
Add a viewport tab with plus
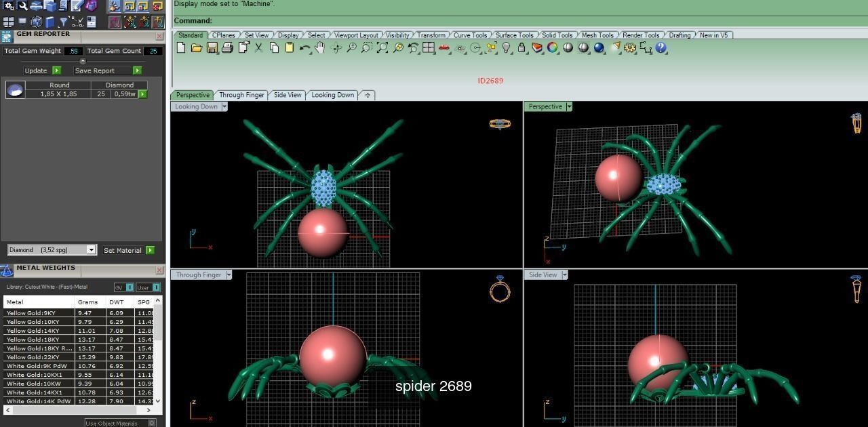coord(368,95)
